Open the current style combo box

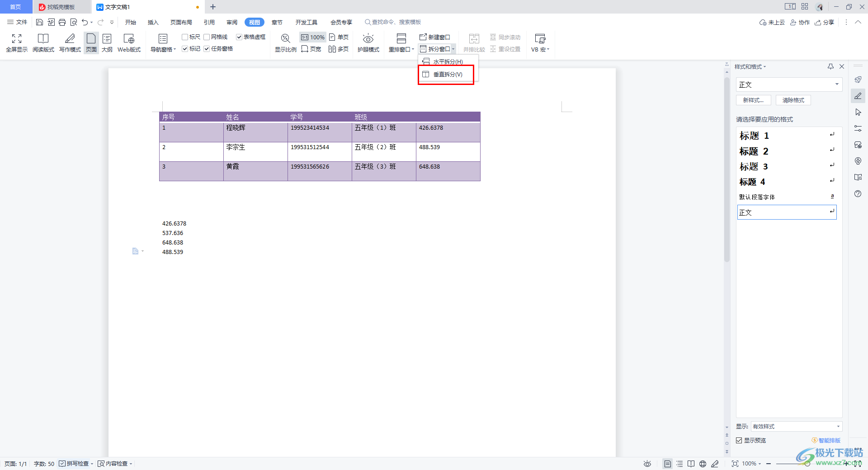[789, 85]
